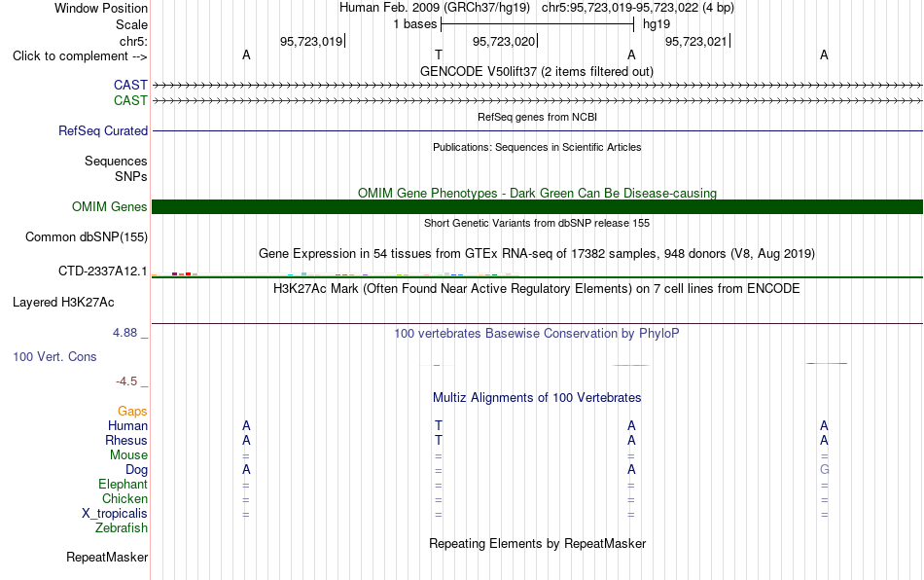Viewport: 924px width, 580px height.
Task: Click 'RefSeq genes from NCBI' title
Action: [x=537, y=117]
